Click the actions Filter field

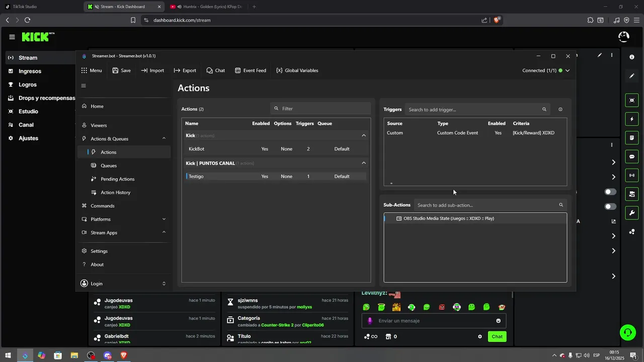(320, 109)
